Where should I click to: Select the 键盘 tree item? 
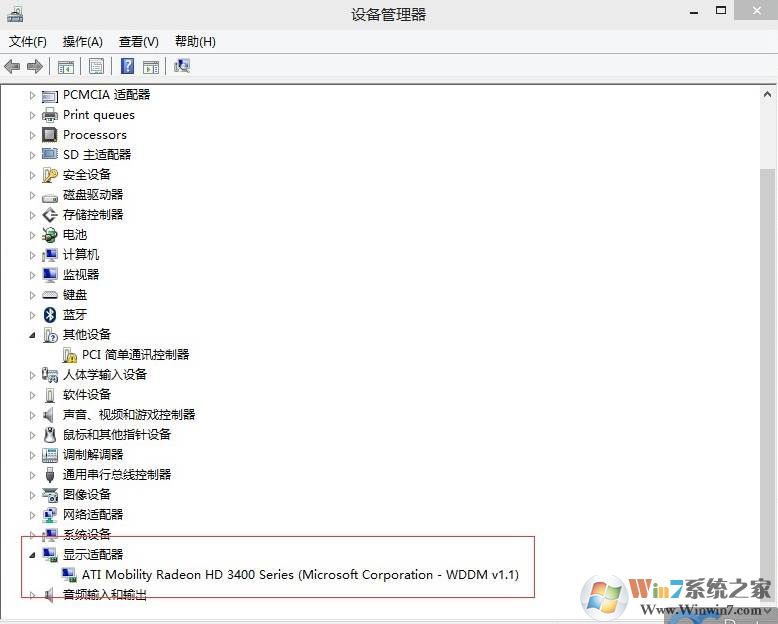(75, 294)
